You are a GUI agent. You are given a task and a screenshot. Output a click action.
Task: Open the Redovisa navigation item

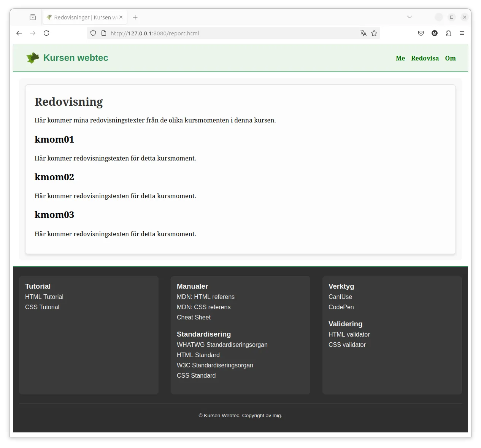coord(425,58)
